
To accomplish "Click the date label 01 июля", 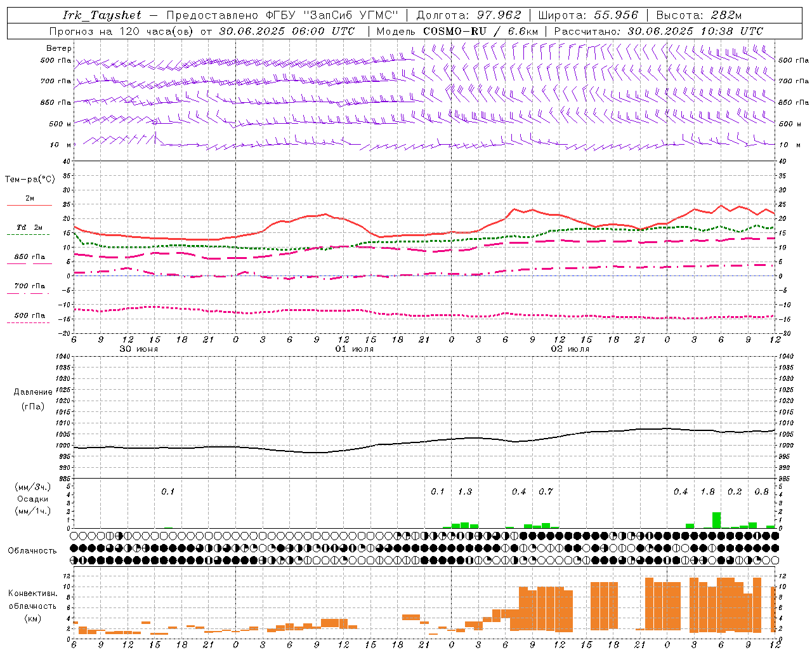I will [355, 349].
